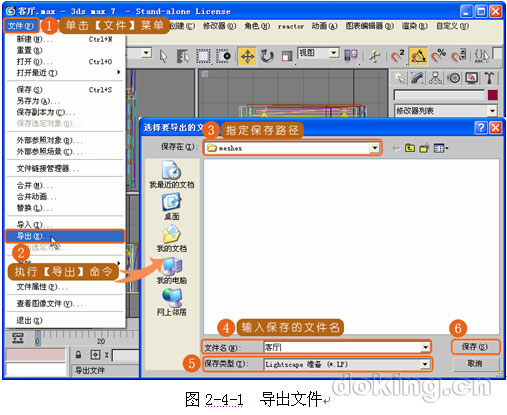This screenshot has width=507, height=415.
Task: Toggle the Spinner Snap icon
Action: 459,56
